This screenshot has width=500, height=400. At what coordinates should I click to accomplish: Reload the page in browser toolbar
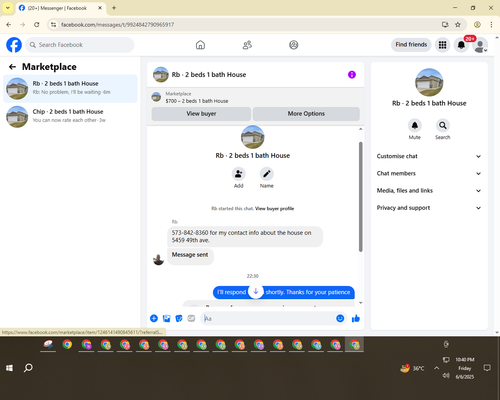tap(37, 25)
